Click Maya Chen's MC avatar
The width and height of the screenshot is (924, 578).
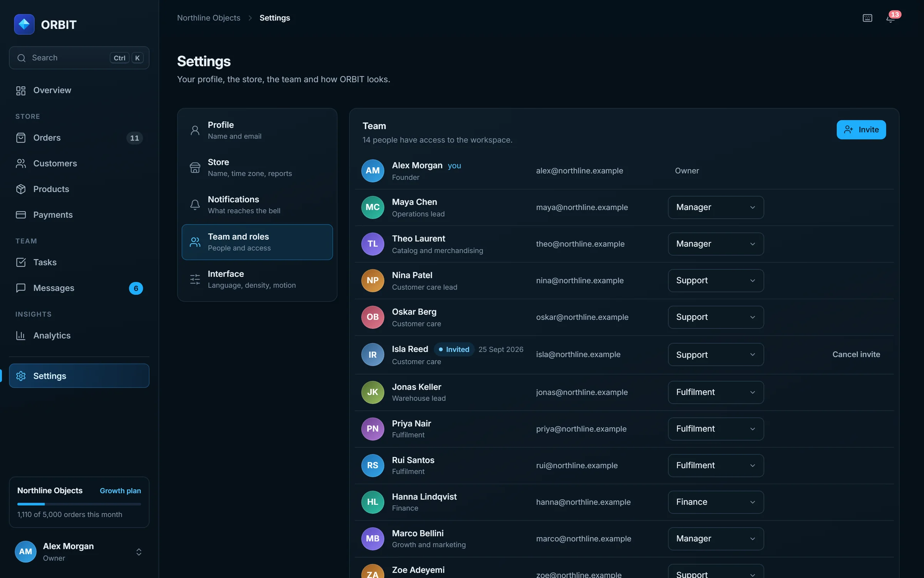pyautogui.click(x=373, y=207)
